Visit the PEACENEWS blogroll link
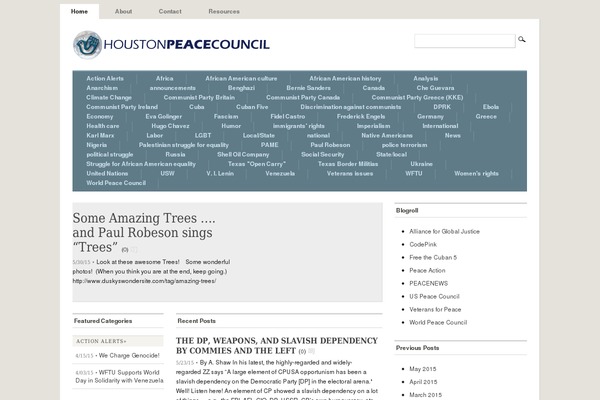This screenshot has width=600, height=400. tap(428, 284)
